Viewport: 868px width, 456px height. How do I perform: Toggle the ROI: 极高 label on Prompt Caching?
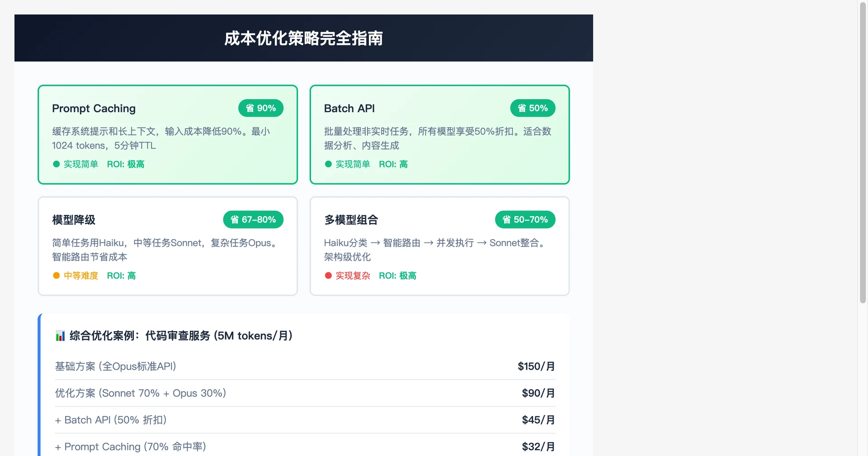click(126, 164)
